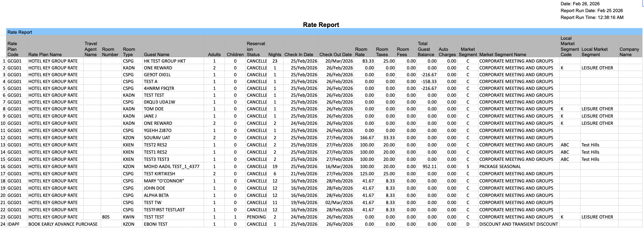
Task: Select the Market Segment Name column header
Action: coord(503,55)
